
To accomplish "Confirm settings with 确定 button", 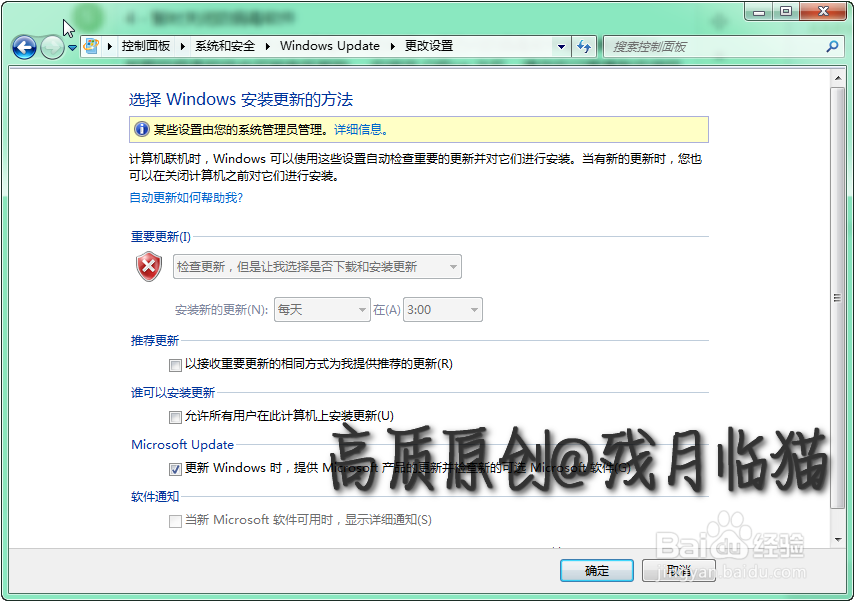I will pyautogui.click(x=597, y=570).
